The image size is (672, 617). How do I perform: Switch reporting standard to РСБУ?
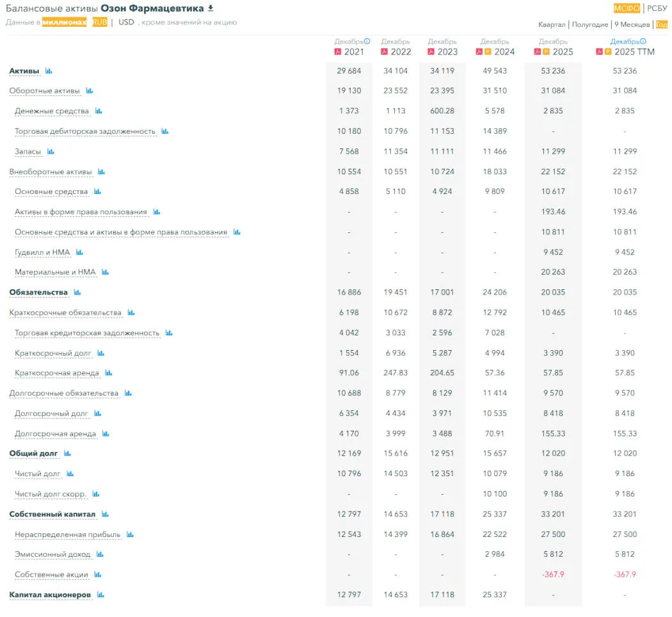coord(657,8)
